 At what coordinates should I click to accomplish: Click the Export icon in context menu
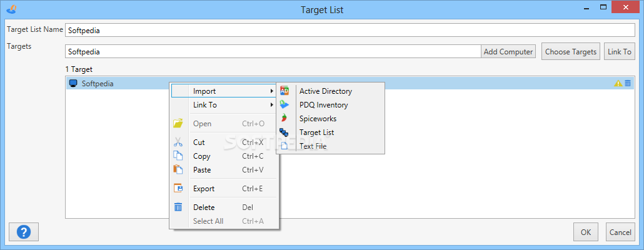tap(178, 188)
